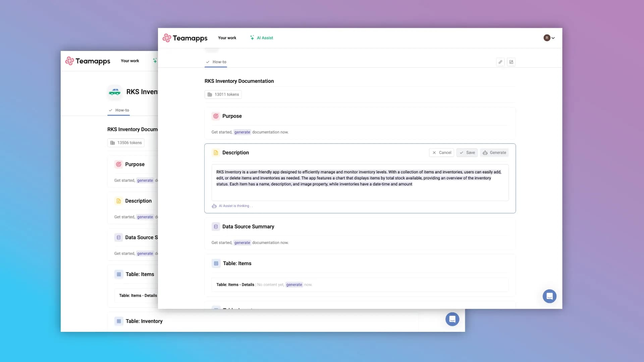Click generate under Data Source Summary, front window
644x362 pixels.
pos(242,243)
